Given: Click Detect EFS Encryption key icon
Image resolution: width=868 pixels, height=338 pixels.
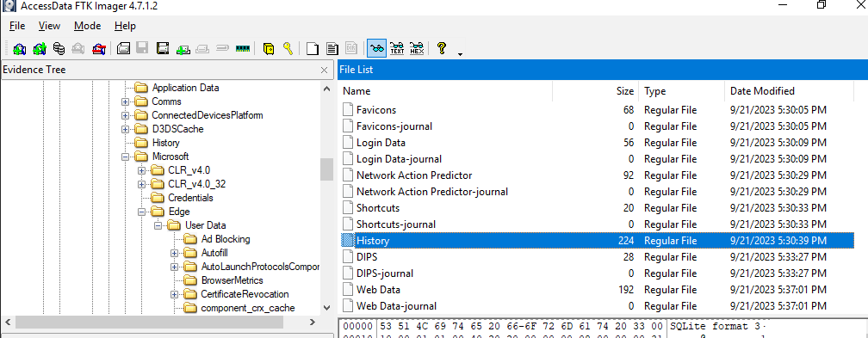Looking at the screenshot, I should pos(288,48).
